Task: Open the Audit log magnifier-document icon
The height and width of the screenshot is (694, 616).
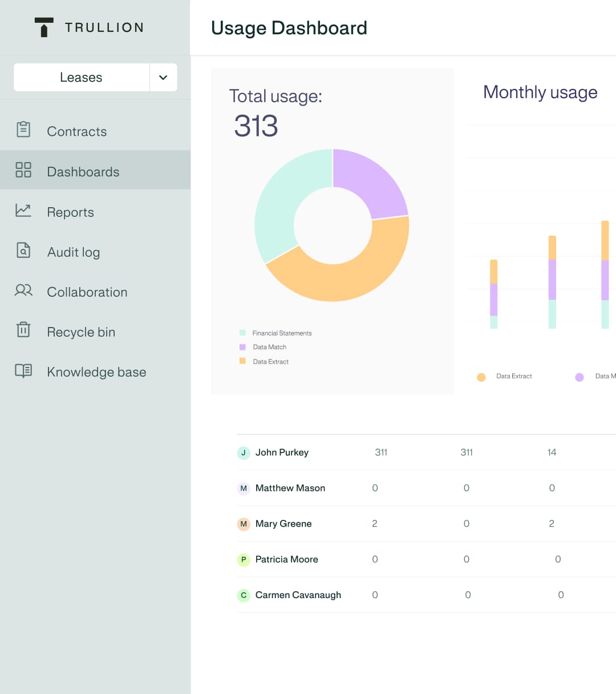Action: (23, 251)
